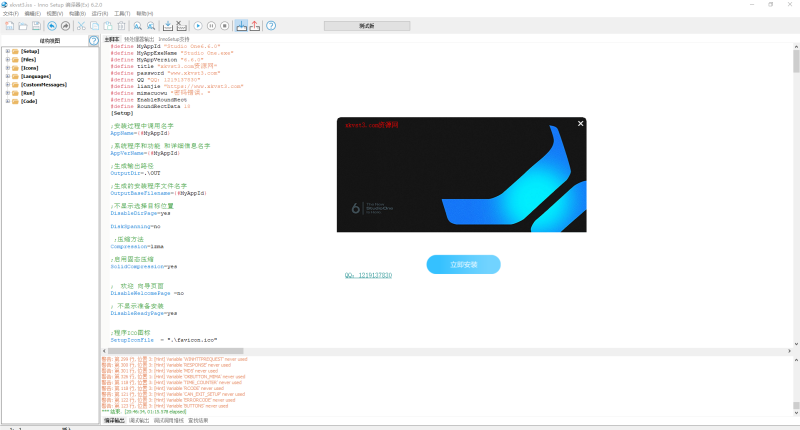Click the Run play button
Screen dimensions: 800x430
click(198, 26)
